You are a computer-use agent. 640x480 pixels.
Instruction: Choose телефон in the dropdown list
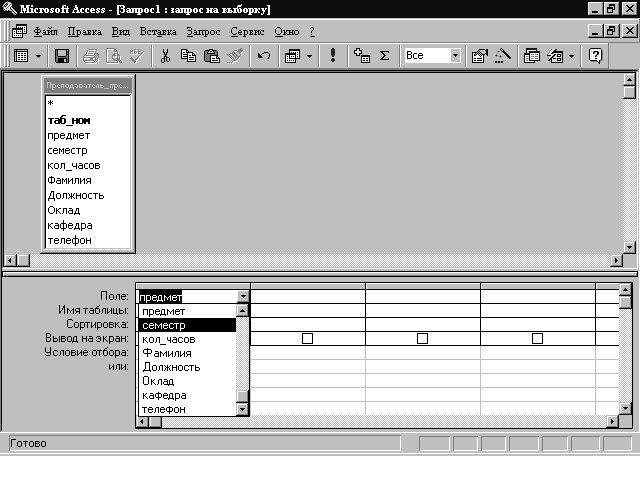coord(187,409)
